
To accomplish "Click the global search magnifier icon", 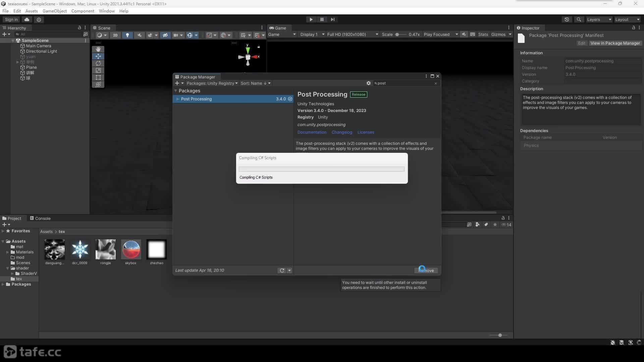I will 579,19.
